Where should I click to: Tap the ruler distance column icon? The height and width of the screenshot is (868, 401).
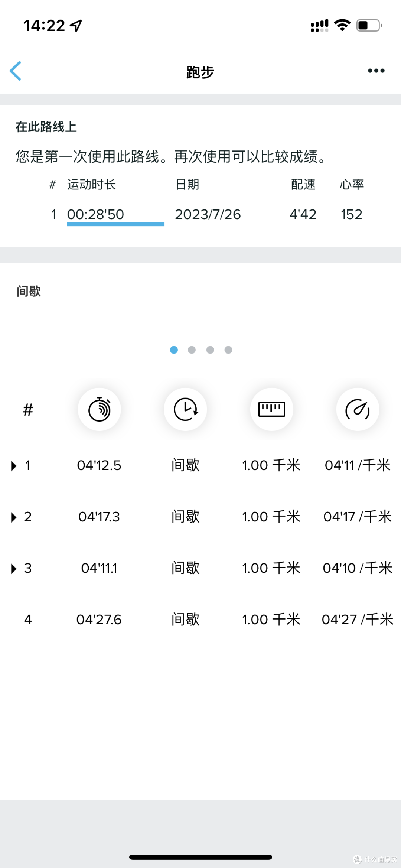(271, 409)
